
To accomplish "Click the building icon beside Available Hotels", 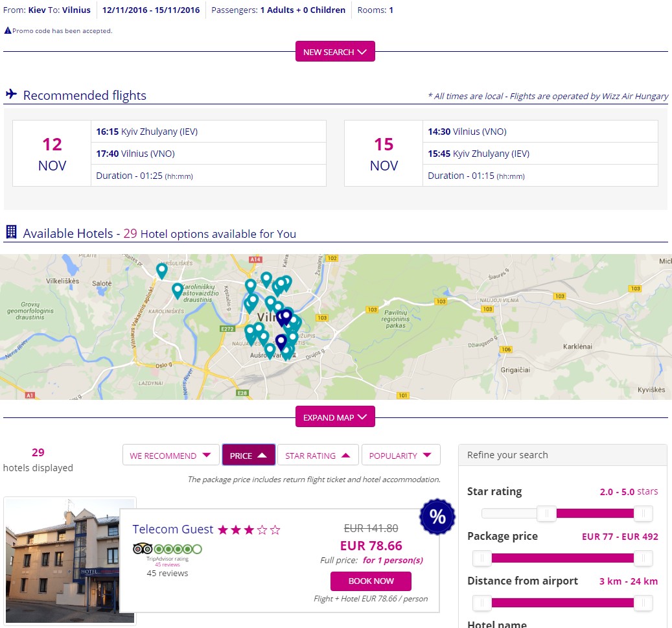I will tap(12, 232).
